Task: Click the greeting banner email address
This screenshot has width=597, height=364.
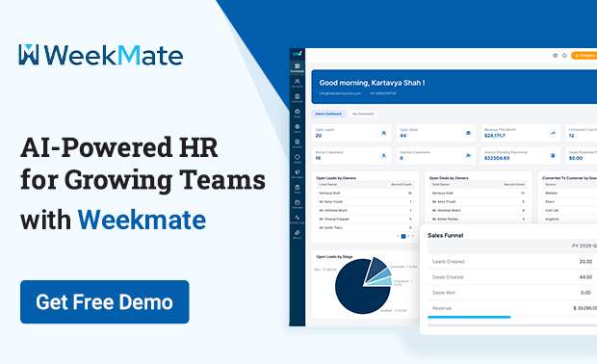Action: pyautogui.click(x=340, y=93)
